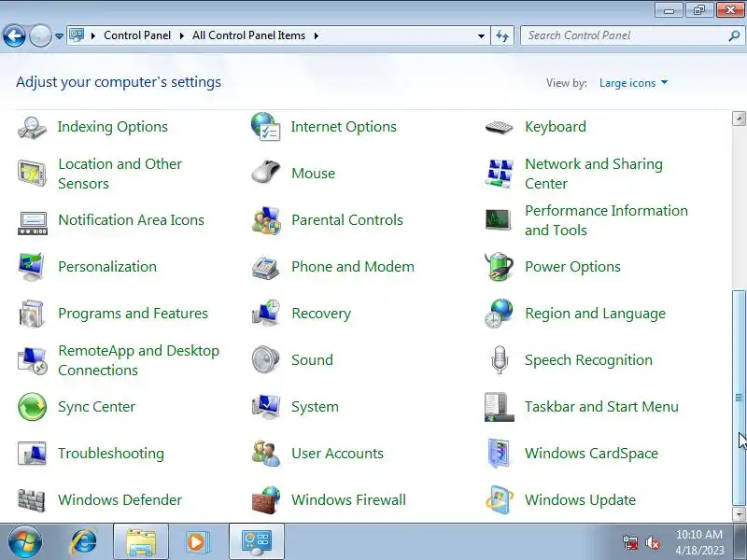Open the Indexing Options magnifier icon
The height and width of the screenshot is (560, 747).
32,127
